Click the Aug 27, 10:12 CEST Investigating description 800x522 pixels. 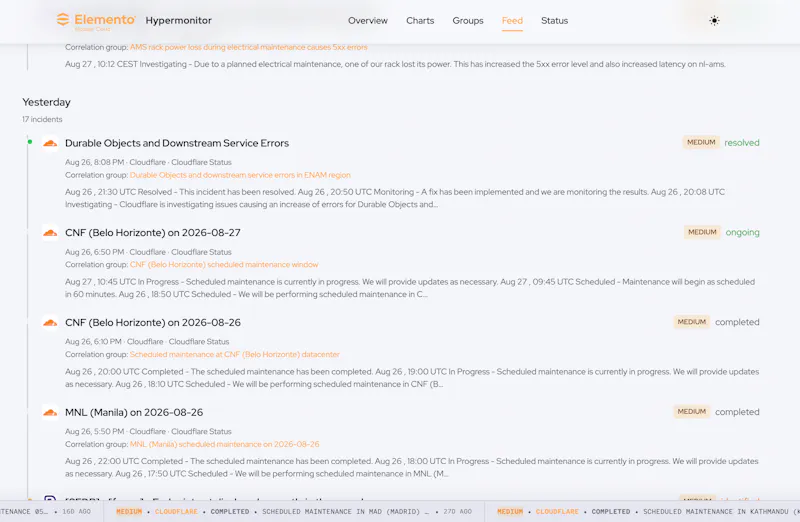point(395,64)
